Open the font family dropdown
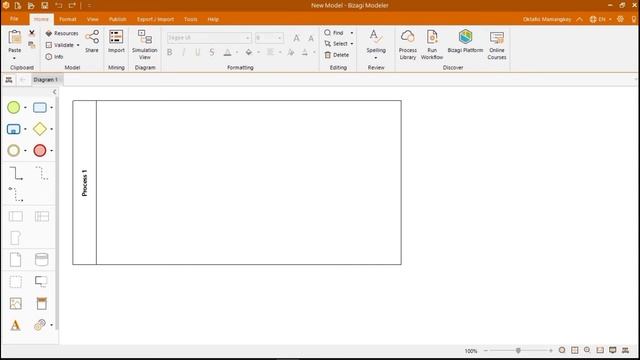The image size is (640, 360). 248,38
